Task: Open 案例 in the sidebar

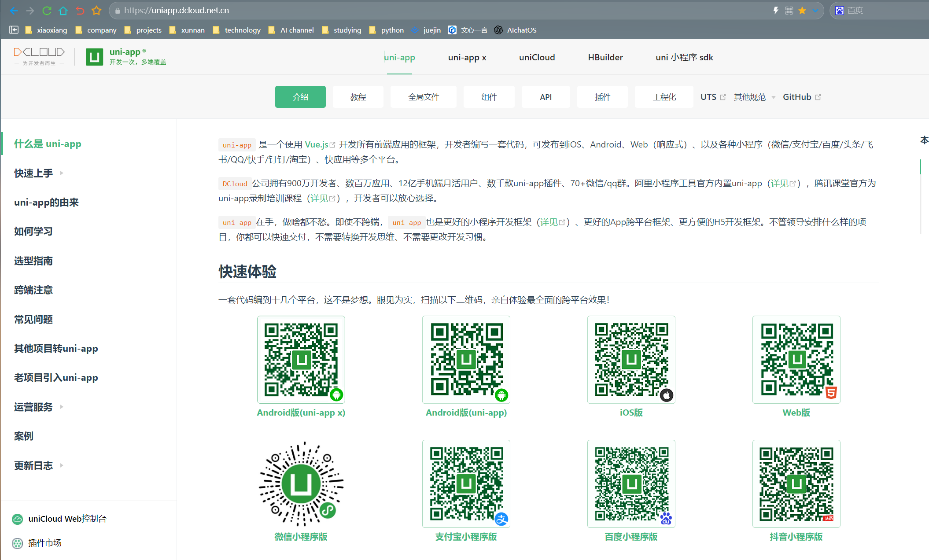Action: (x=24, y=436)
